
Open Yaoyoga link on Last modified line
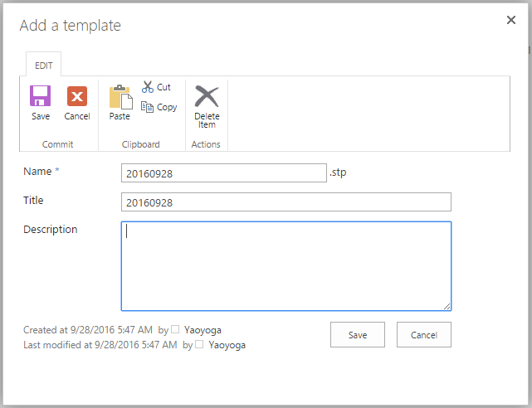pos(227,345)
